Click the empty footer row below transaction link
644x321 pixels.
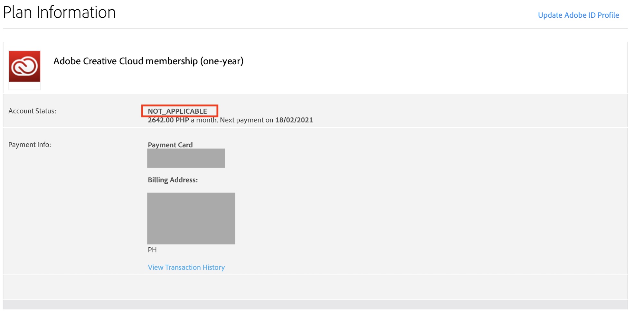tap(315, 287)
